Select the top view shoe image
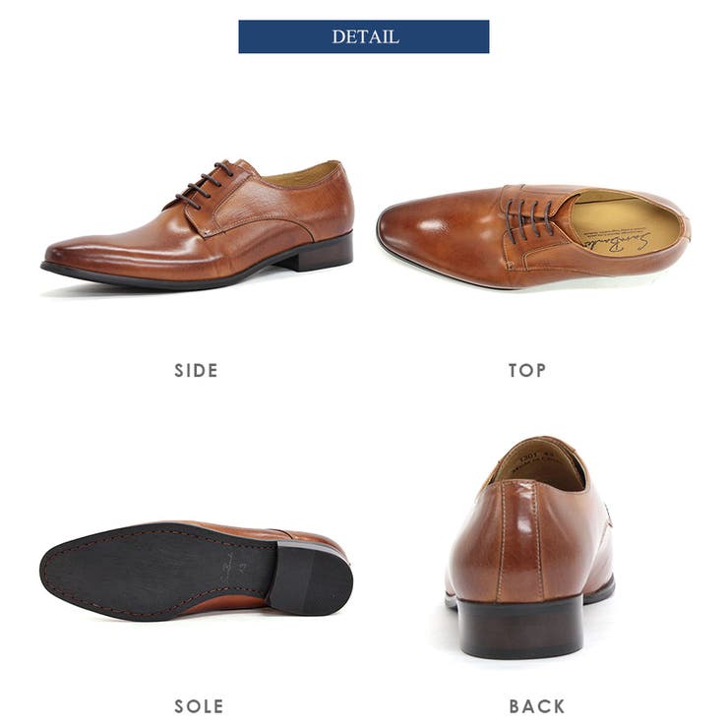Viewport: 728px width, 728px height. click(x=533, y=236)
